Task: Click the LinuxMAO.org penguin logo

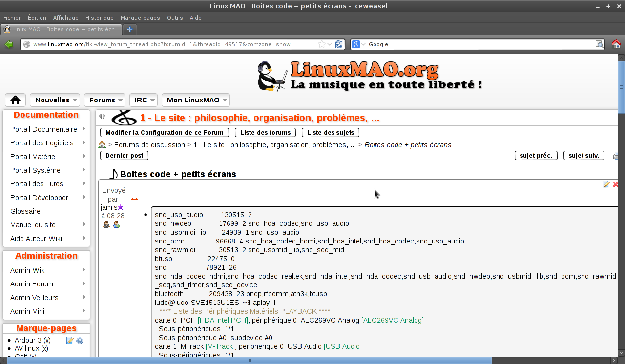Action: coord(370,76)
